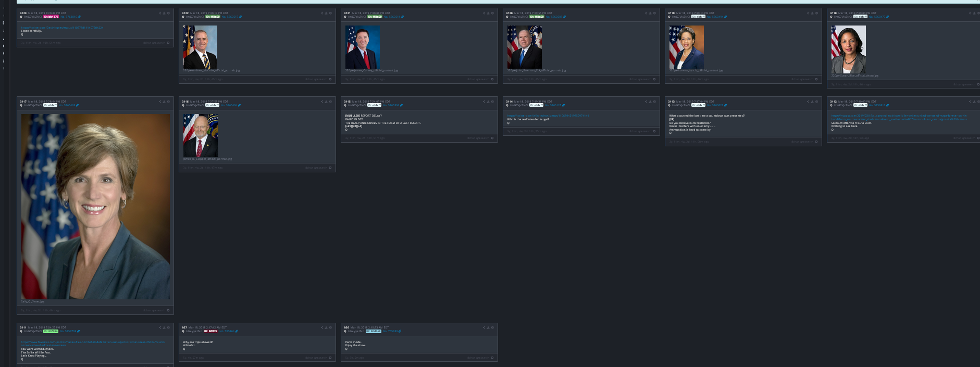Download post 3119 with its header icon

coord(812,13)
